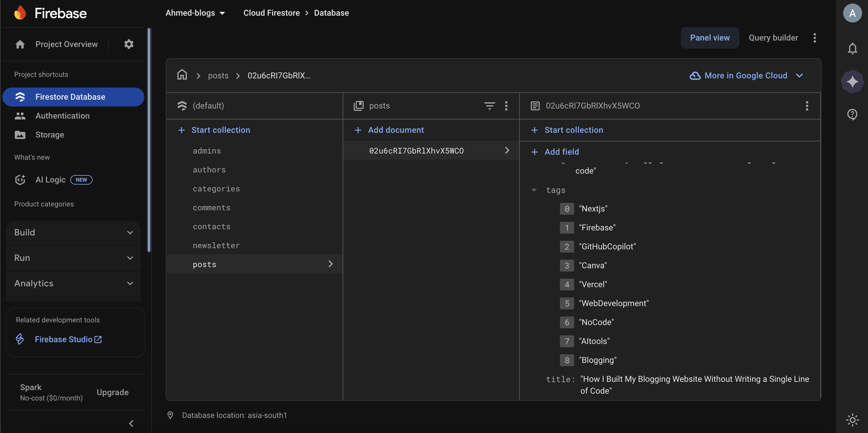Click the database location pin icon
868x433 pixels.
coord(171,415)
